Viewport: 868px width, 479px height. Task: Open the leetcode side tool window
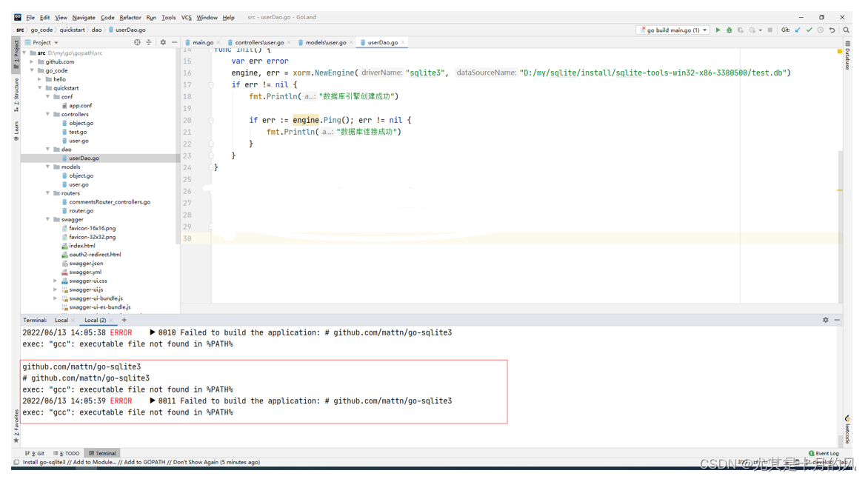point(847,429)
